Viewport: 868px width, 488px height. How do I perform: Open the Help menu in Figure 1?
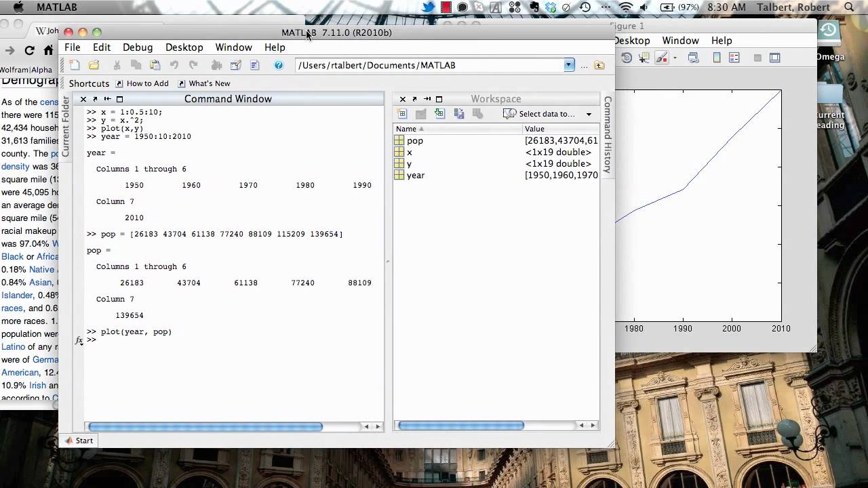pos(722,41)
